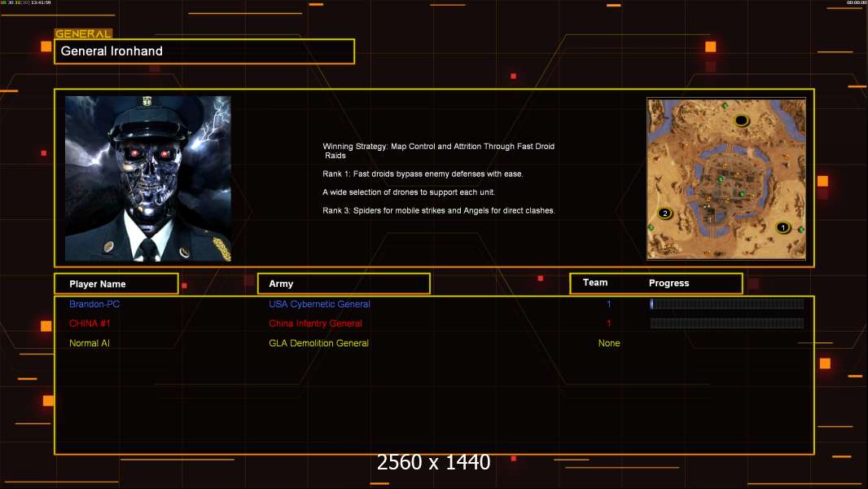The image size is (868, 489).
Task: Select start position 2 marker on map
Action: [664, 214]
